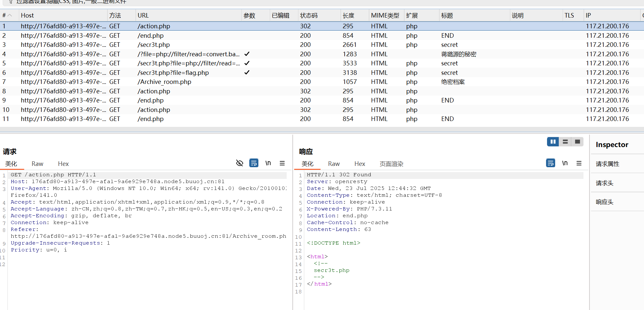Select row 3 /secr3t.php request

(x=322, y=45)
